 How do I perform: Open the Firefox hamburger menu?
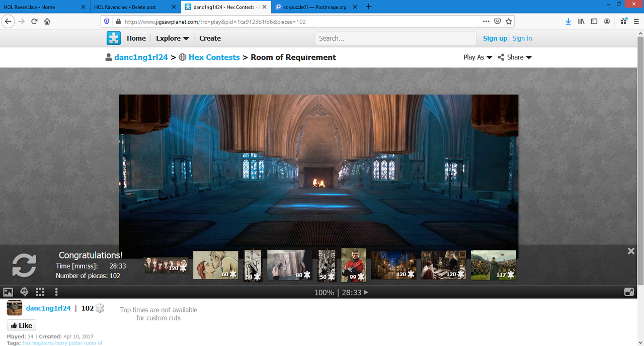point(636,22)
